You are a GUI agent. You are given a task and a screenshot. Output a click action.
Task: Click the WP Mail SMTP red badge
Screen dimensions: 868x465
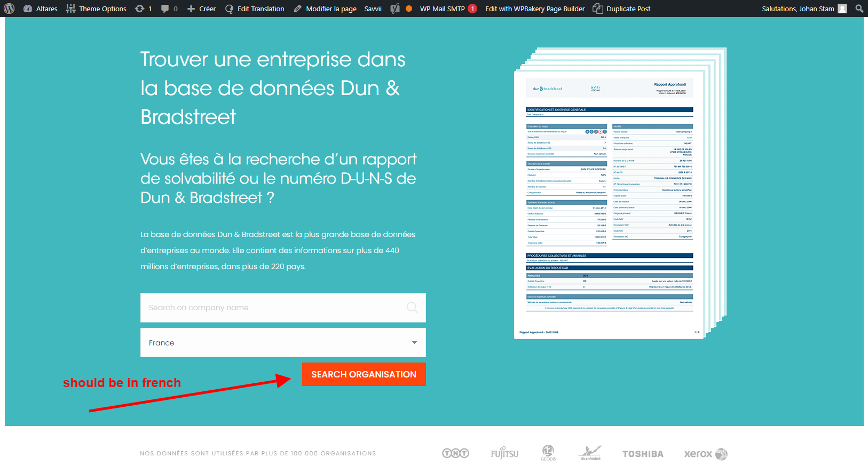coord(472,9)
